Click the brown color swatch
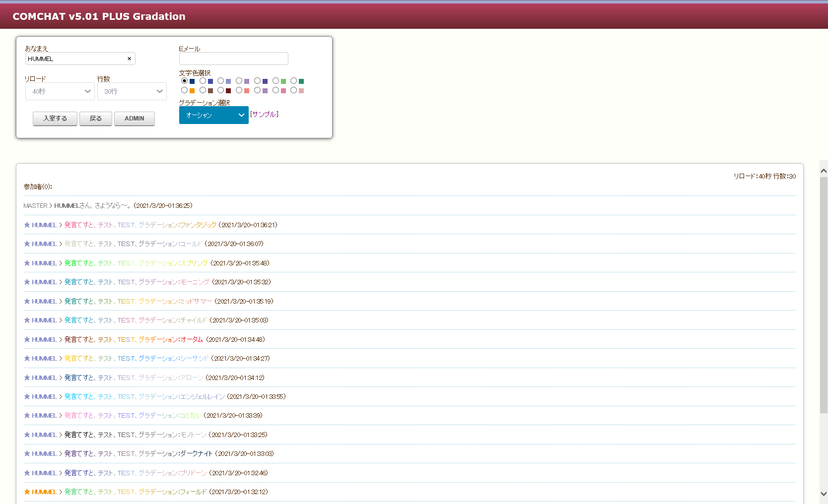The height and width of the screenshot is (504, 828). click(210, 91)
